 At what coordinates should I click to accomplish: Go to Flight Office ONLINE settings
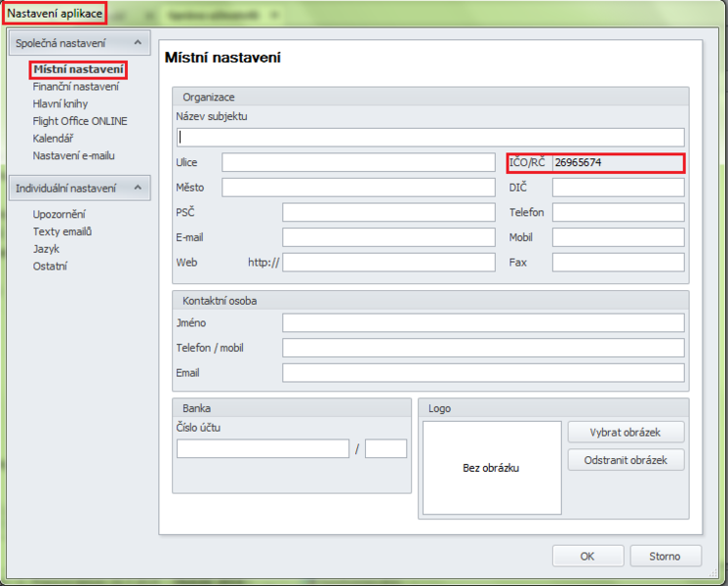80,121
